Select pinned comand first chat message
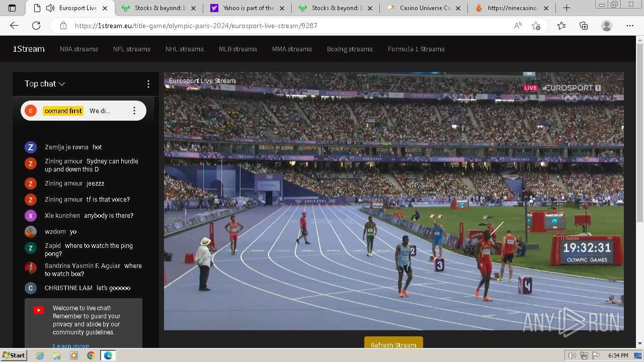 [84, 111]
